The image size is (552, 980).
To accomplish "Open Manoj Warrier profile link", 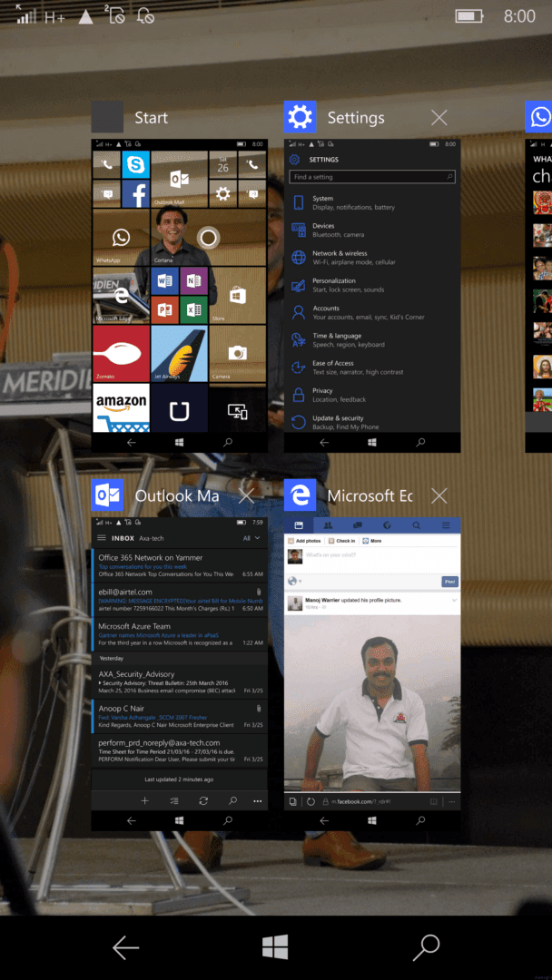I will coord(322,600).
